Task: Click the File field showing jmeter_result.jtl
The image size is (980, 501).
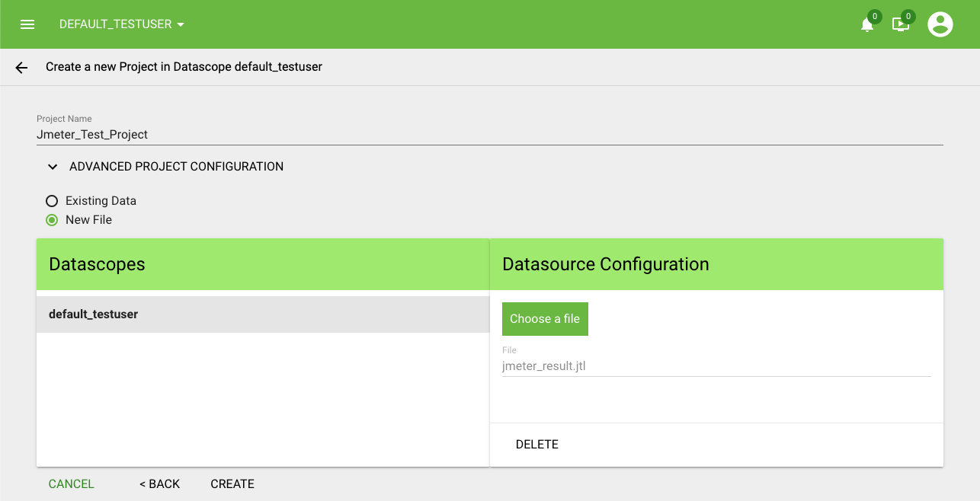Action: [716, 366]
